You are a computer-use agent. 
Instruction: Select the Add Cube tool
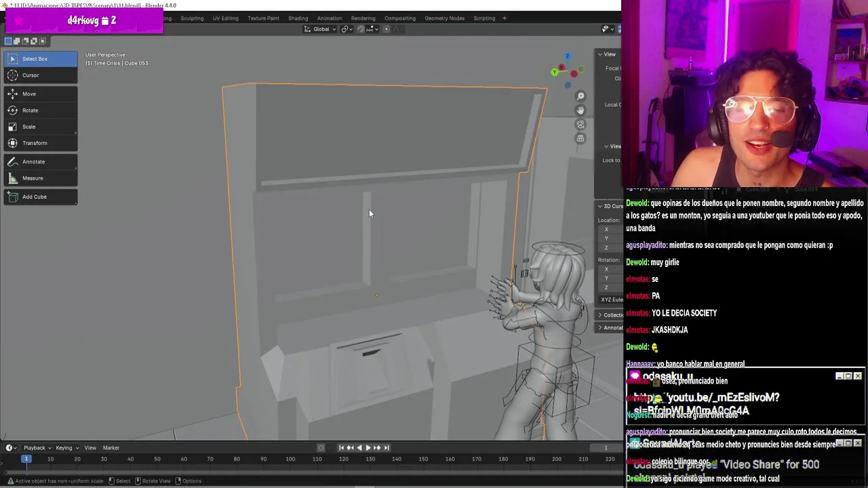(x=41, y=197)
